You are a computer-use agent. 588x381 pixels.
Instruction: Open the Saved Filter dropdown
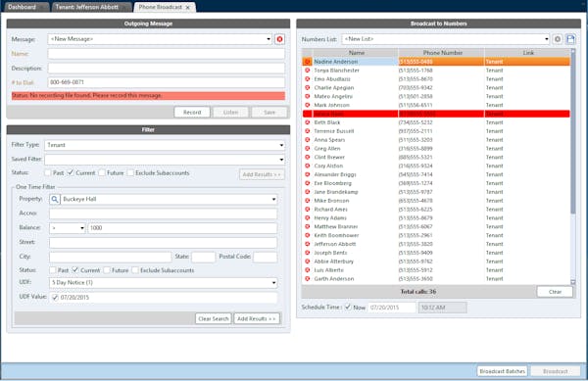tap(281, 160)
